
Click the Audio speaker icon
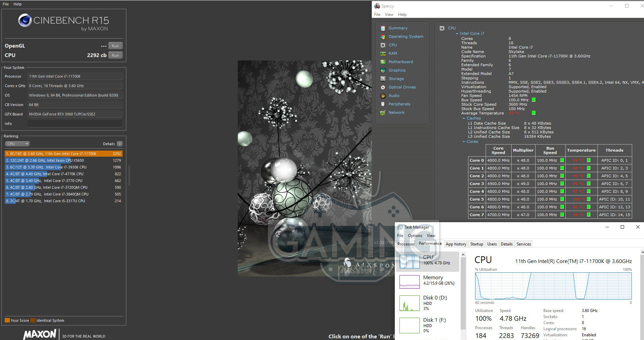383,96
